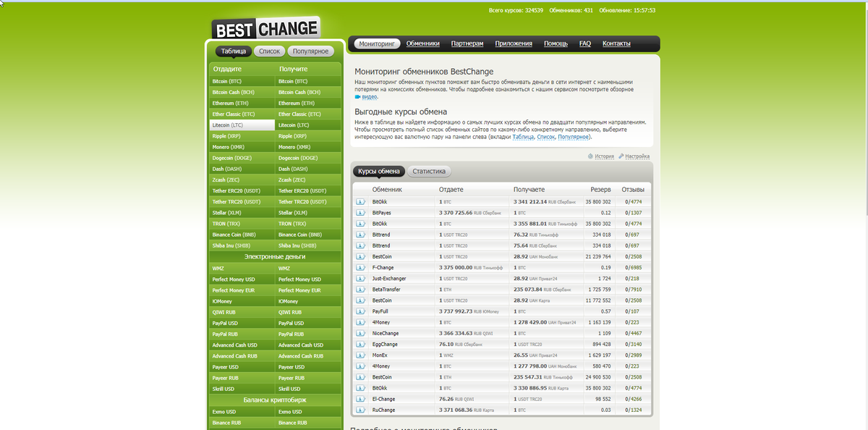Open reviews count 6985 for F-Change
The height and width of the screenshot is (430, 868).
tap(637, 267)
